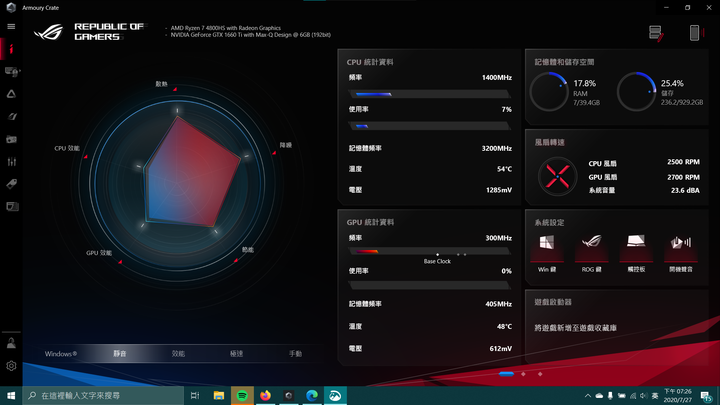Click the CPU usage bar
The width and height of the screenshot is (720, 405).
click(x=429, y=126)
